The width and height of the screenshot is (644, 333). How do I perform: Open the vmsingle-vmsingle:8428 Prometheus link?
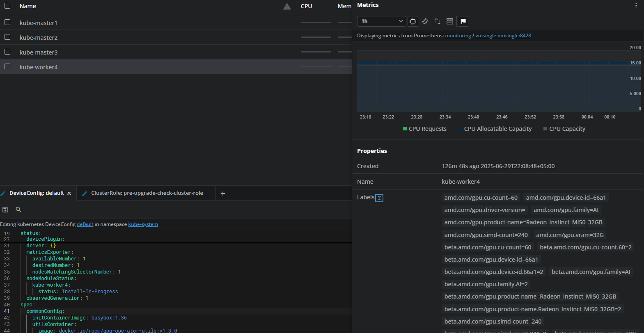pyautogui.click(x=503, y=36)
